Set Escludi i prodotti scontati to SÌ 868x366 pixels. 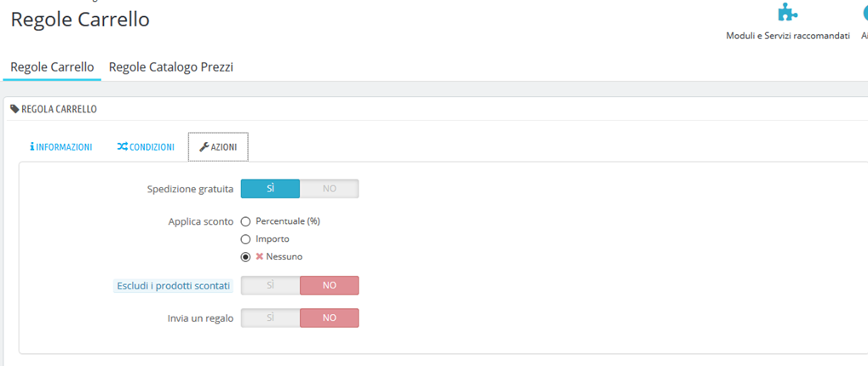(x=270, y=285)
